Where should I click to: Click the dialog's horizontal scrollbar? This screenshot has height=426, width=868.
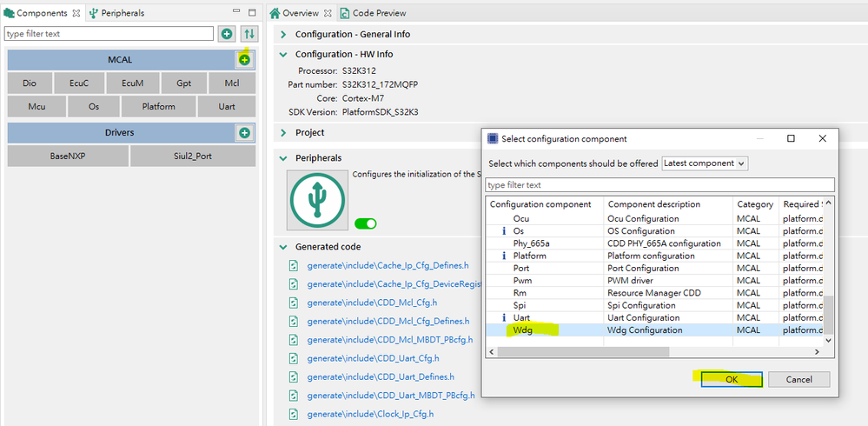tap(583, 352)
